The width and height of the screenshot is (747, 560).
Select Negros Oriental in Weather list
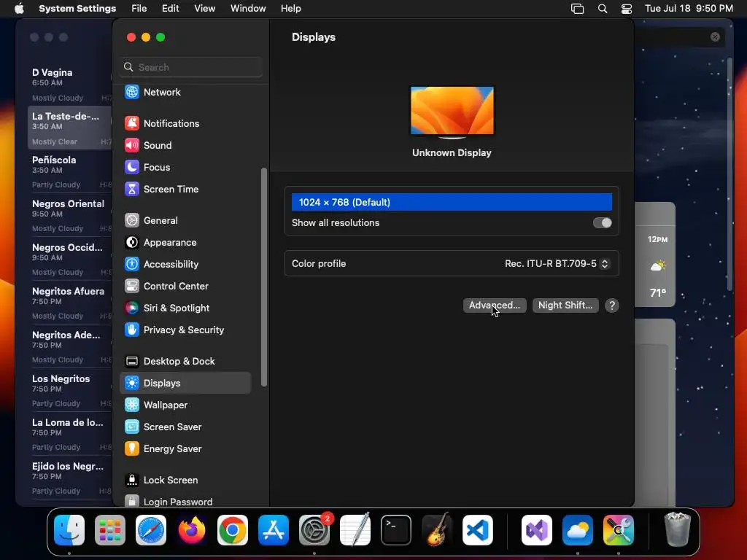pos(71,215)
